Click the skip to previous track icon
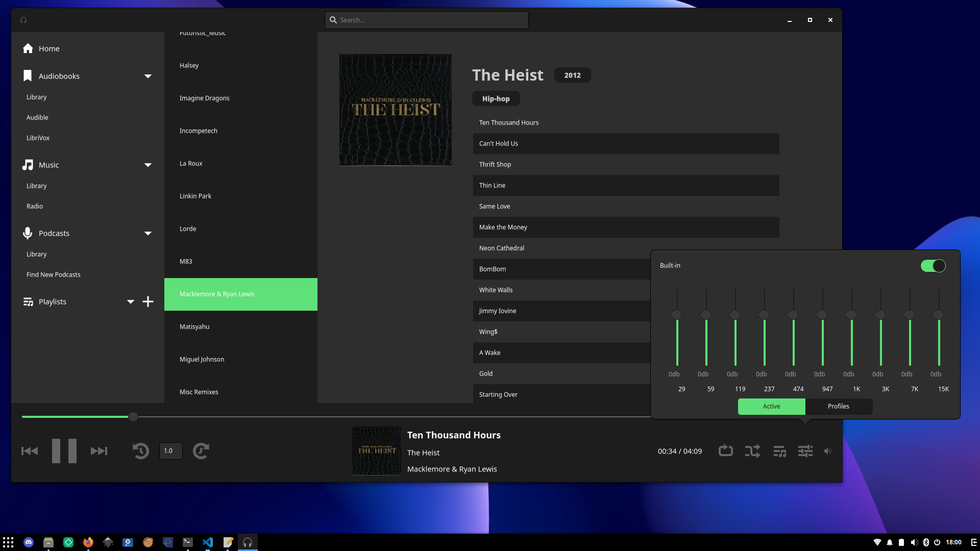This screenshot has width=980, height=551. 30,451
